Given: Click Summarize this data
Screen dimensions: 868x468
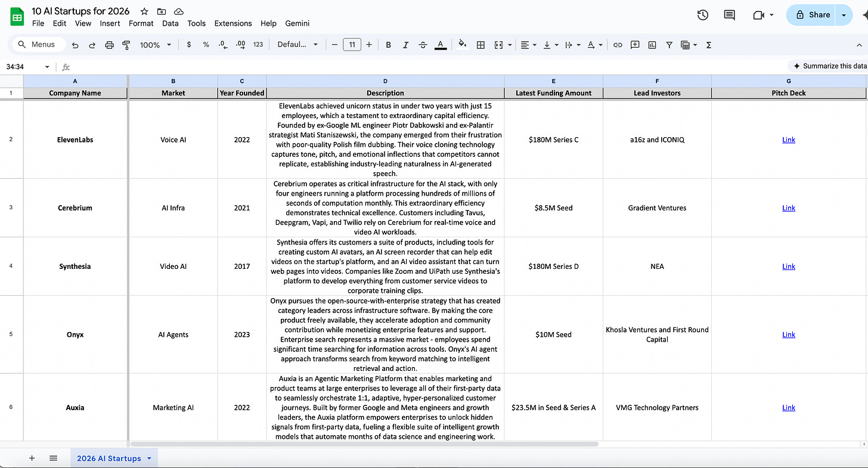Looking at the screenshot, I should (x=829, y=66).
